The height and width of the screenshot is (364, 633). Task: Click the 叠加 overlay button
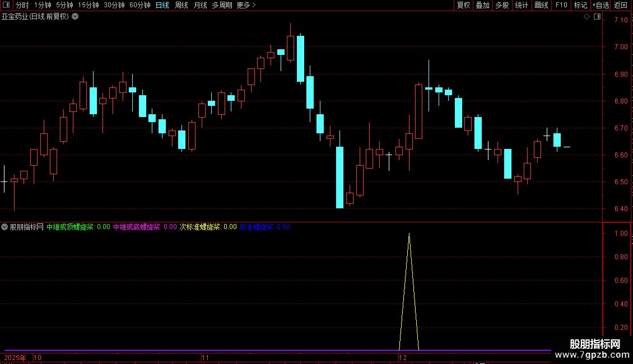pos(483,5)
